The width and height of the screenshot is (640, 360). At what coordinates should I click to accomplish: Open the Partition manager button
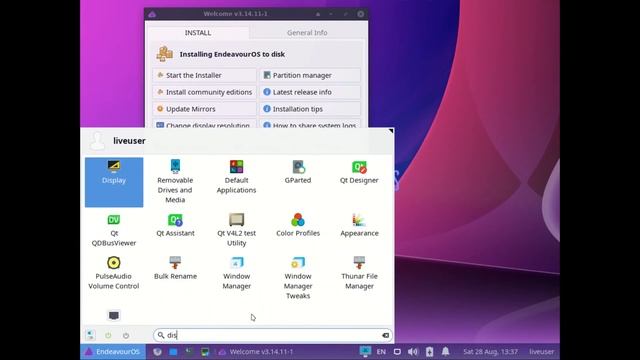(x=310, y=75)
